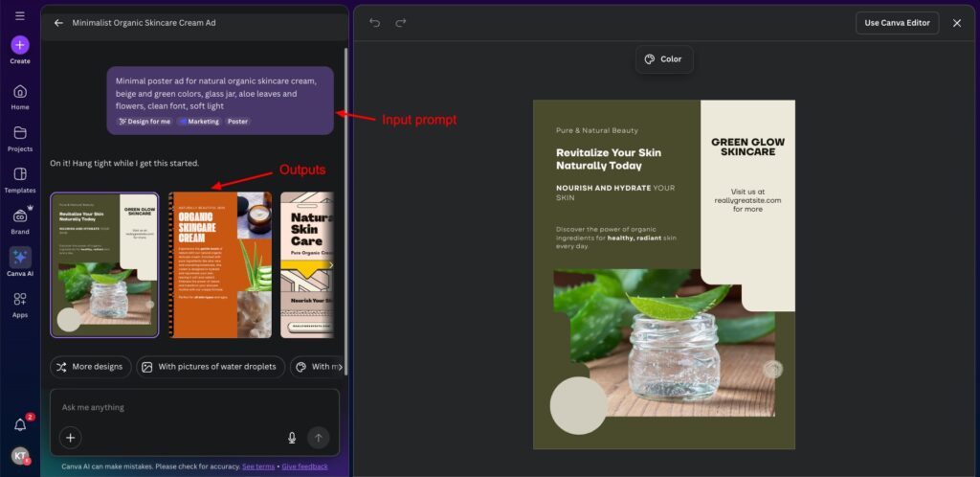Viewport: 980px width, 477px height.
Task: Go to Home in sidebar
Action: point(20,97)
